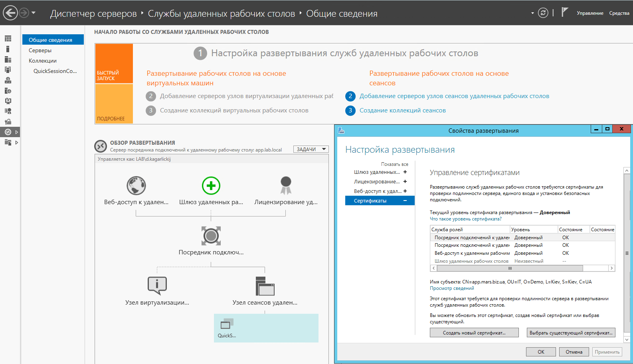
Task: Click the Служба ролей column header
Action: (x=470, y=230)
